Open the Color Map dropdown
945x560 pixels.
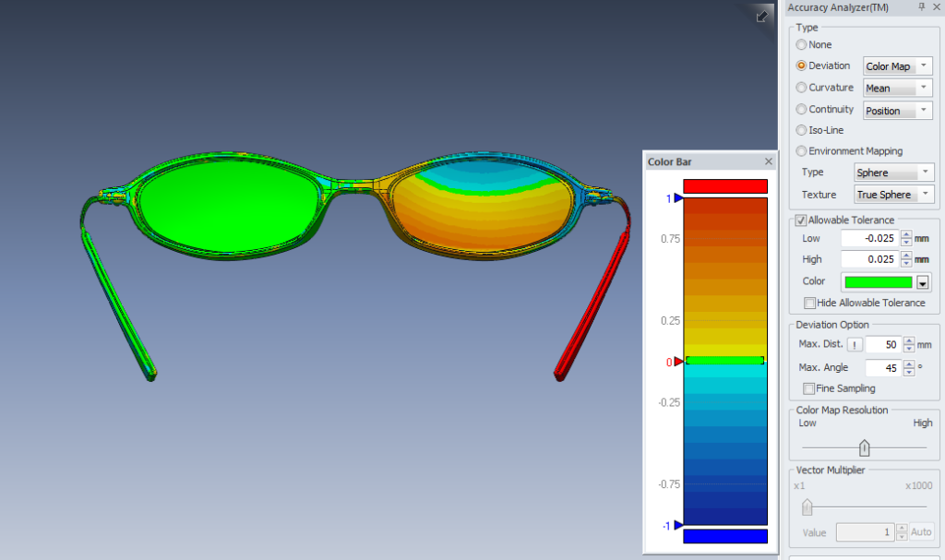(926, 66)
